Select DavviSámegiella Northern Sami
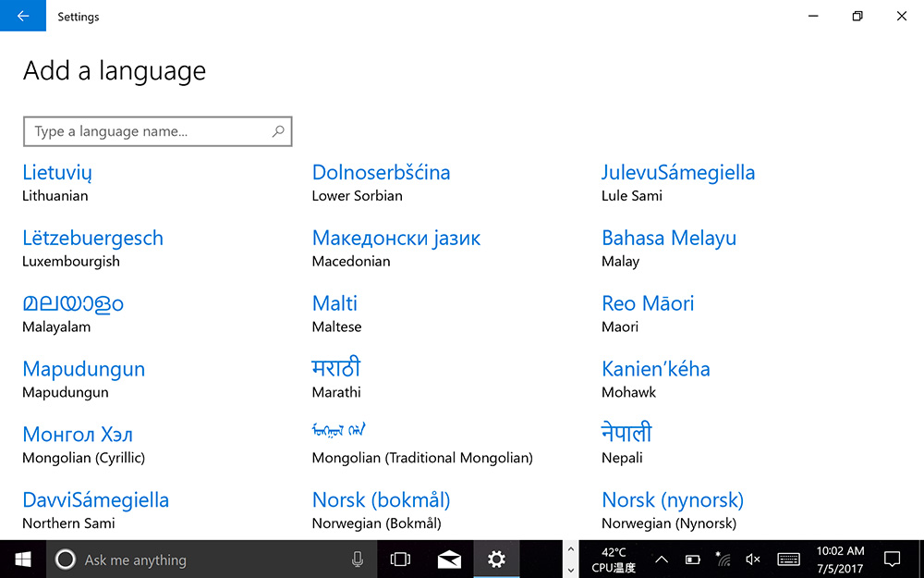 pos(96,510)
